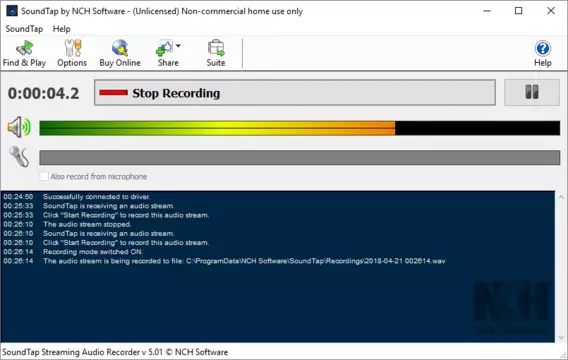Expand the Share dropdown arrow
The height and width of the screenshot is (360, 568).
[x=178, y=46]
